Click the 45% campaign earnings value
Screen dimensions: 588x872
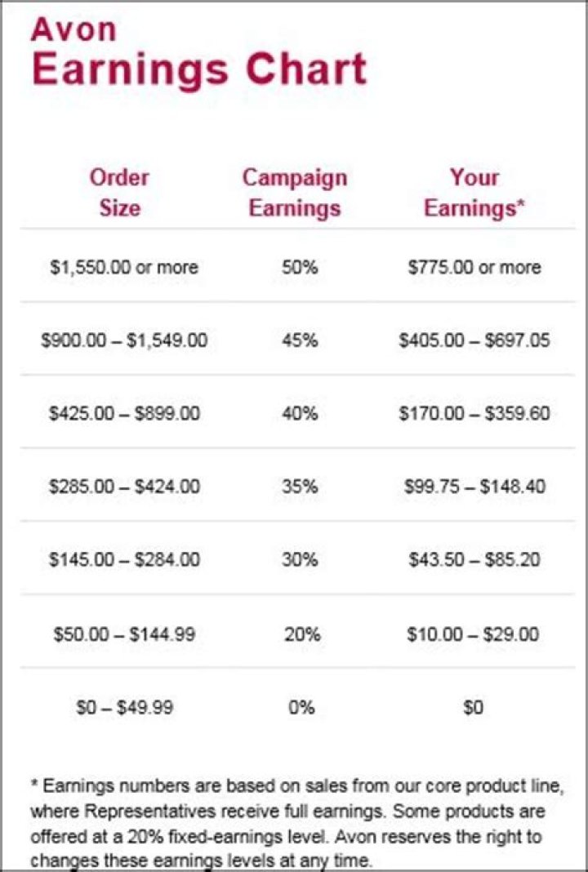tap(299, 340)
